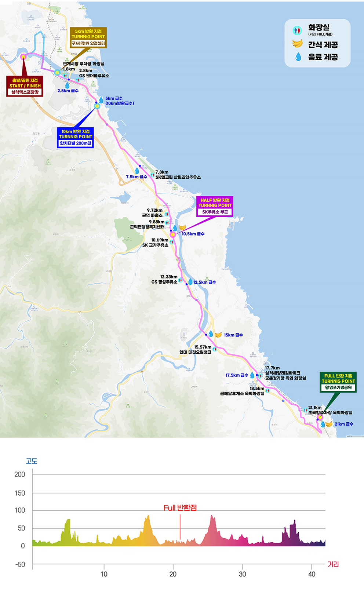Viewport: 364px width, 590px height.
Task: Click the brown 5km 반환 지점 label box
Action: tap(88, 37)
